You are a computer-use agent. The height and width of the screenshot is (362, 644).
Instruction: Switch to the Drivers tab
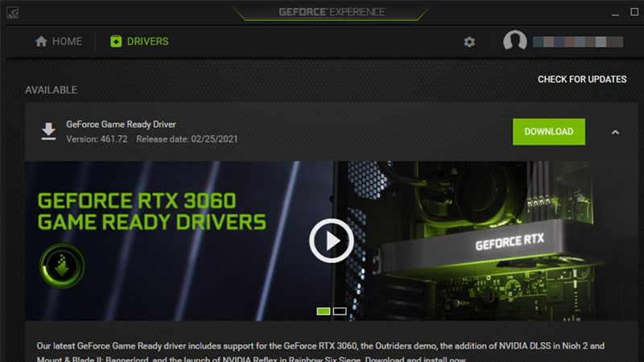coord(139,42)
